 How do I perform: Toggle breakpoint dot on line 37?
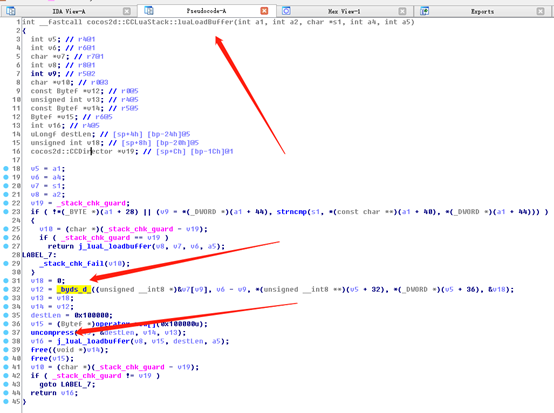6,332
